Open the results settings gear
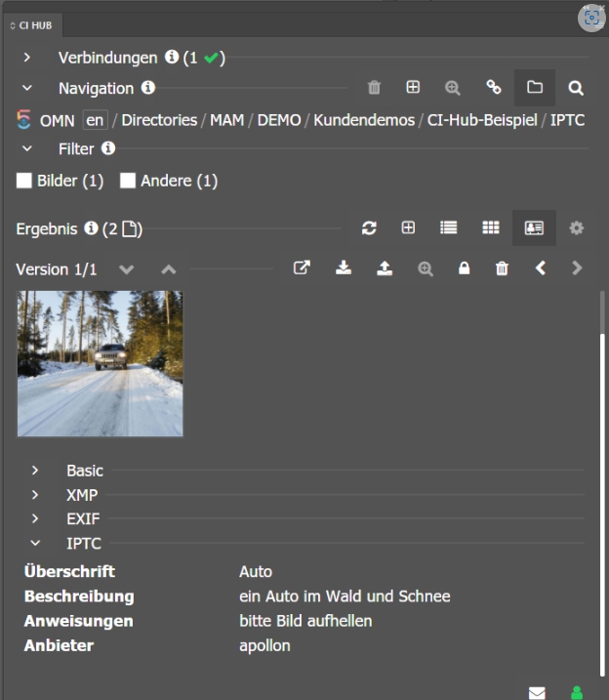The height and width of the screenshot is (700, 609). tap(576, 227)
